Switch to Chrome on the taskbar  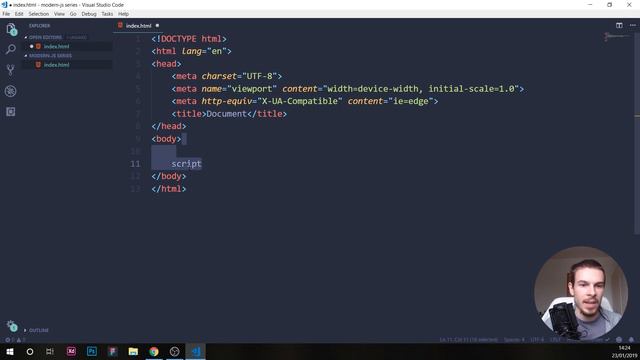[x=154, y=351]
